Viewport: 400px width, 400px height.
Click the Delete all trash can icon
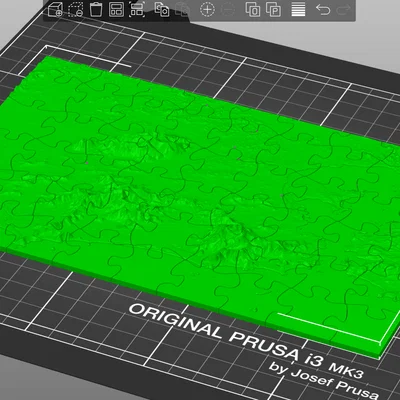tap(96, 10)
